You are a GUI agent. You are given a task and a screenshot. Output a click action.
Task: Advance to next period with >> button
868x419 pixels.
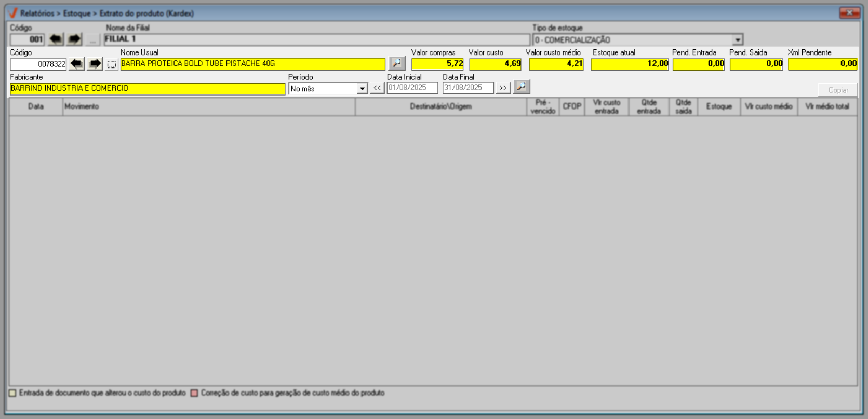pyautogui.click(x=503, y=88)
